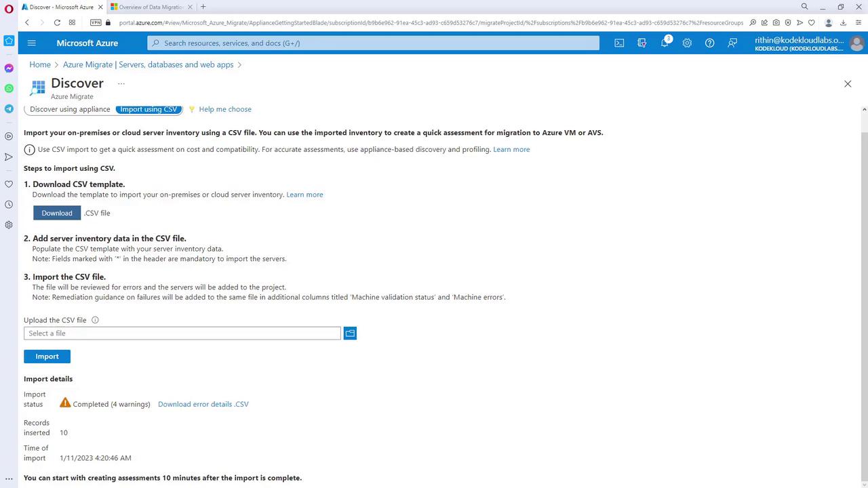
Task: Click the Import button
Action: tap(47, 357)
